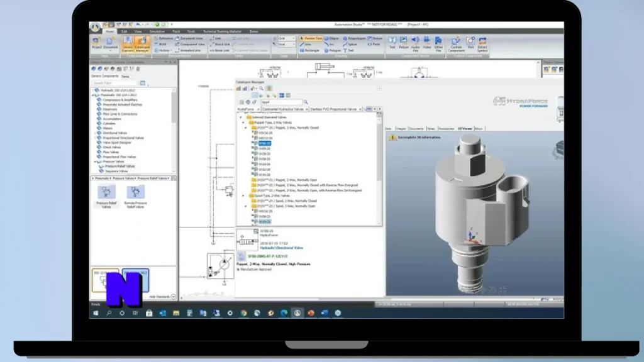Viewport: 644px width, 362px height.
Task: Click the Port ribbon icon
Action: (x=470, y=43)
